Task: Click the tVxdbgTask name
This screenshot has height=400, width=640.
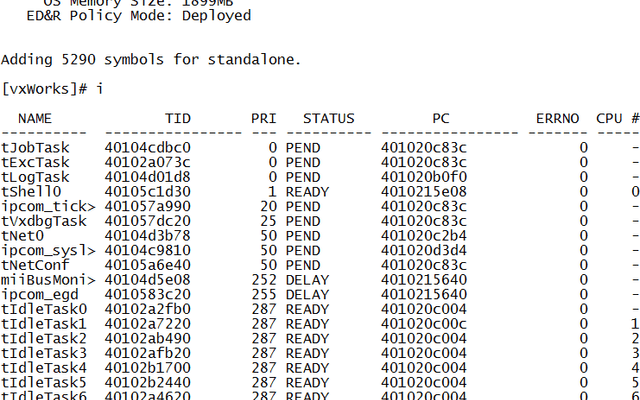Action: coord(44,221)
